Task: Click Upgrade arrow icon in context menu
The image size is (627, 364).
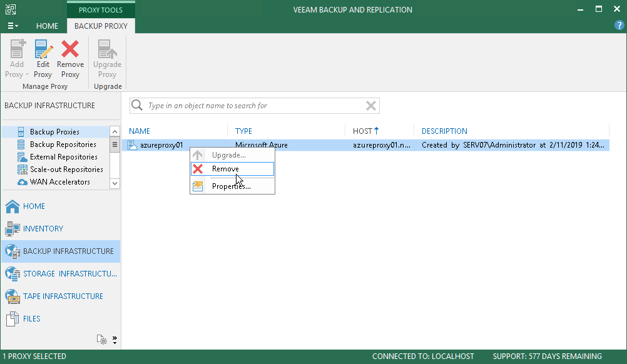Action: (x=198, y=155)
